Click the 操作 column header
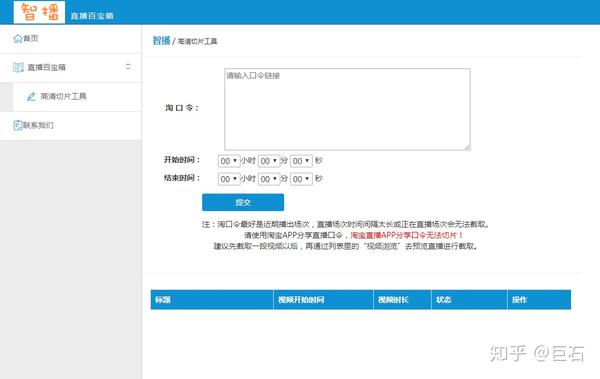The width and height of the screenshot is (600, 379). coord(539,299)
